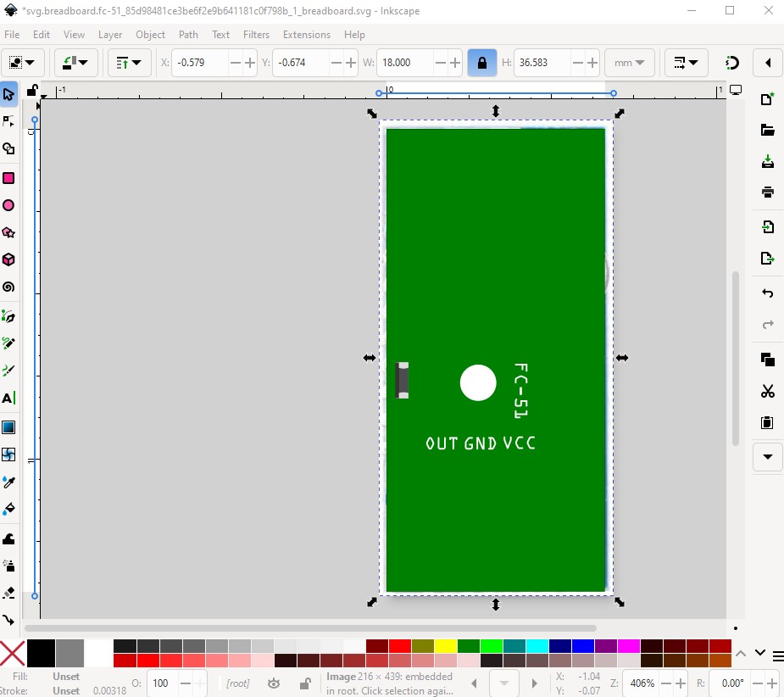Image resolution: width=784 pixels, height=697 pixels.
Task: Open the palette hamburger menu
Action: coord(777,655)
